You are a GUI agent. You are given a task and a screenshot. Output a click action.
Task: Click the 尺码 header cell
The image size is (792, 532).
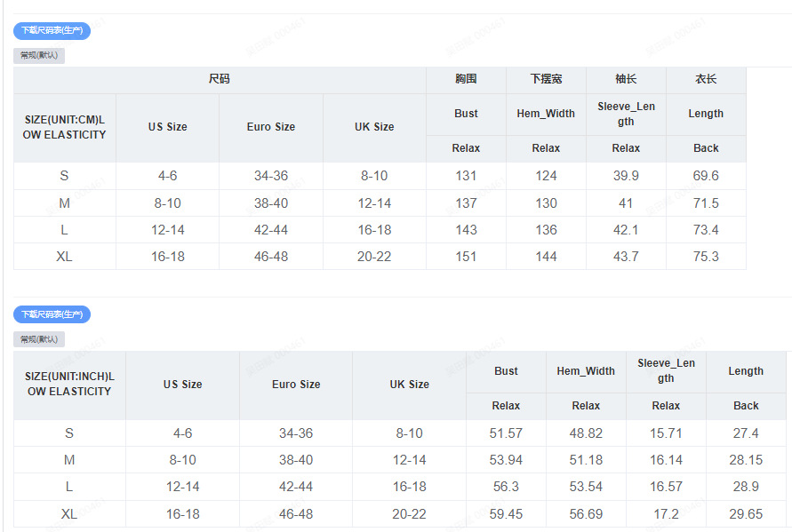click(220, 79)
